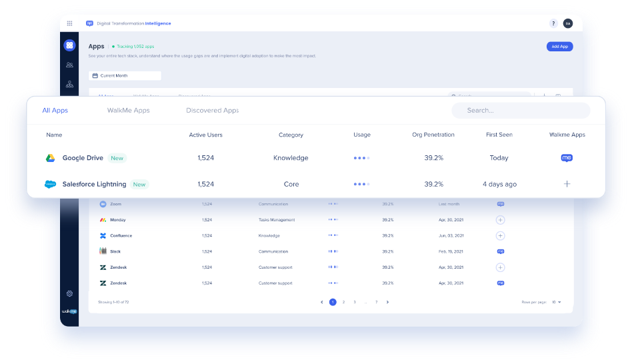Open the settings gear in sidebar
Screen dimensions: 632x364
[69, 293]
